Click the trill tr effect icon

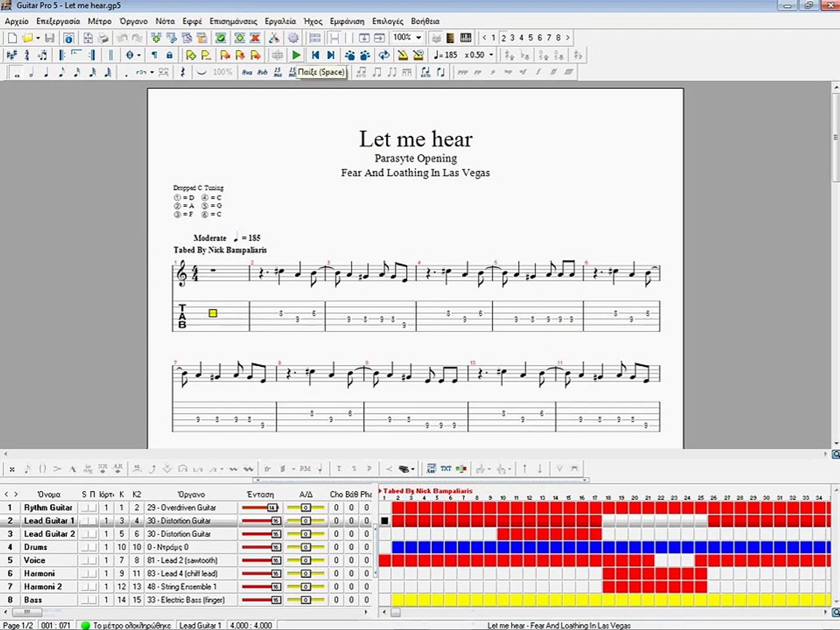pos(268,468)
